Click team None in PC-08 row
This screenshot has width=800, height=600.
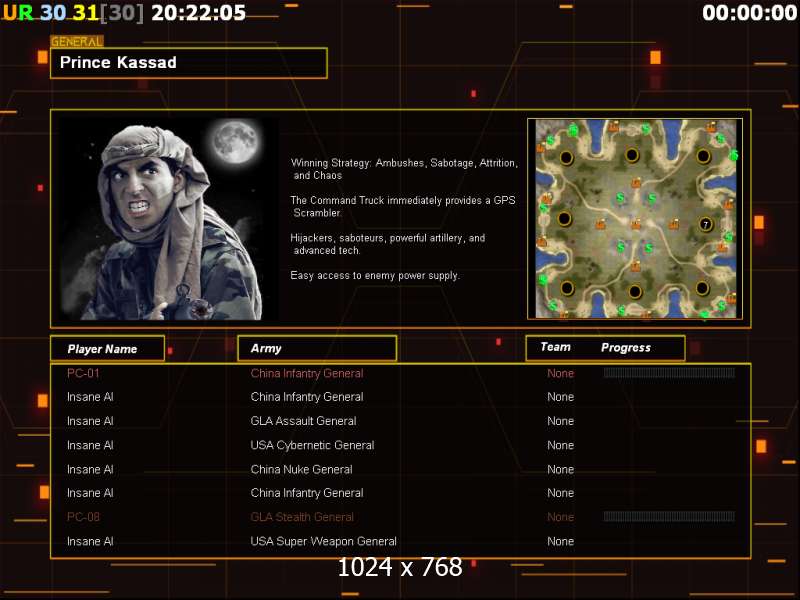coord(561,517)
